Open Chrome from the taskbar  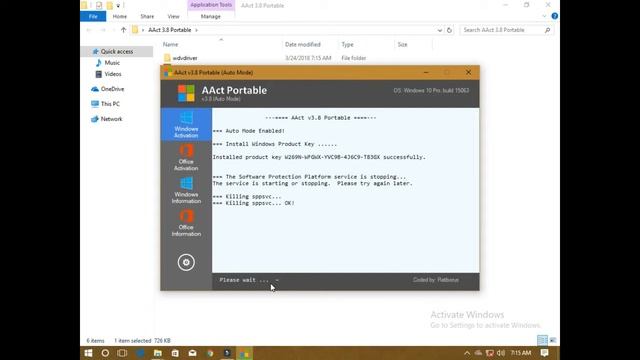[x=210, y=353]
